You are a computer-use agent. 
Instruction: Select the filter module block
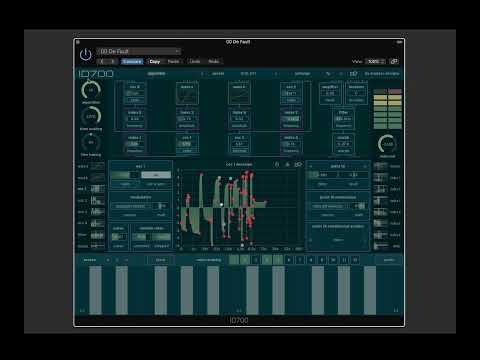coord(343,119)
